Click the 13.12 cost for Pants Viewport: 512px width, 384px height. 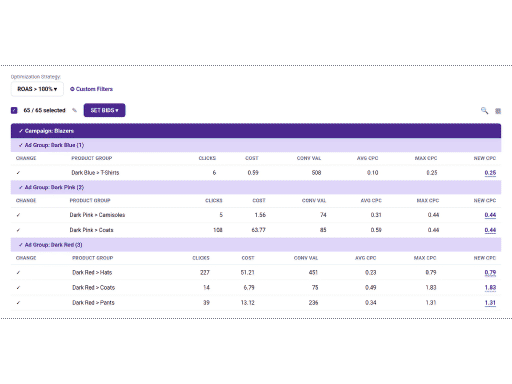click(x=248, y=303)
